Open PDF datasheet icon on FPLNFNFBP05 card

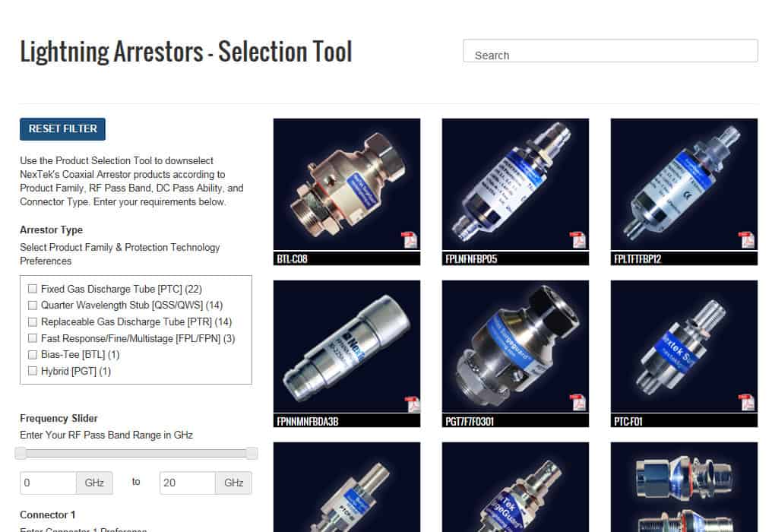coord(577,240)
